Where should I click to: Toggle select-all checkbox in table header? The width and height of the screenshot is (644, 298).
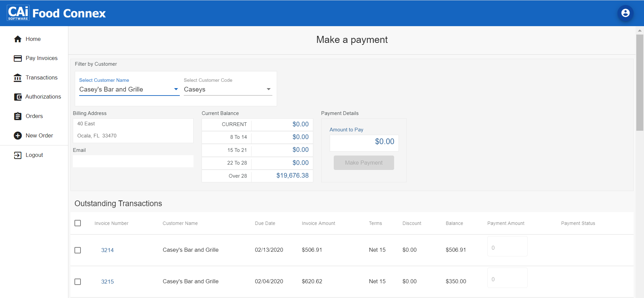[x=78, y=223]
